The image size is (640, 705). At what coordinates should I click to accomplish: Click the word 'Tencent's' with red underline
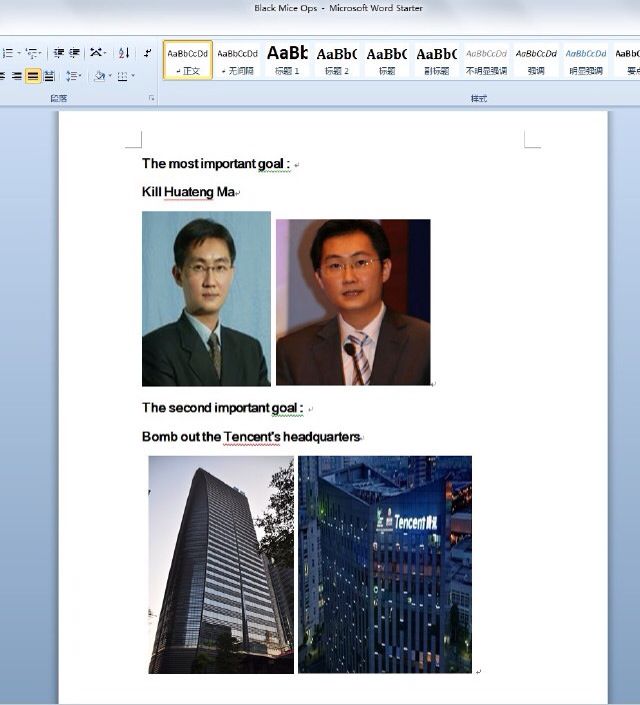click(251, 437)
